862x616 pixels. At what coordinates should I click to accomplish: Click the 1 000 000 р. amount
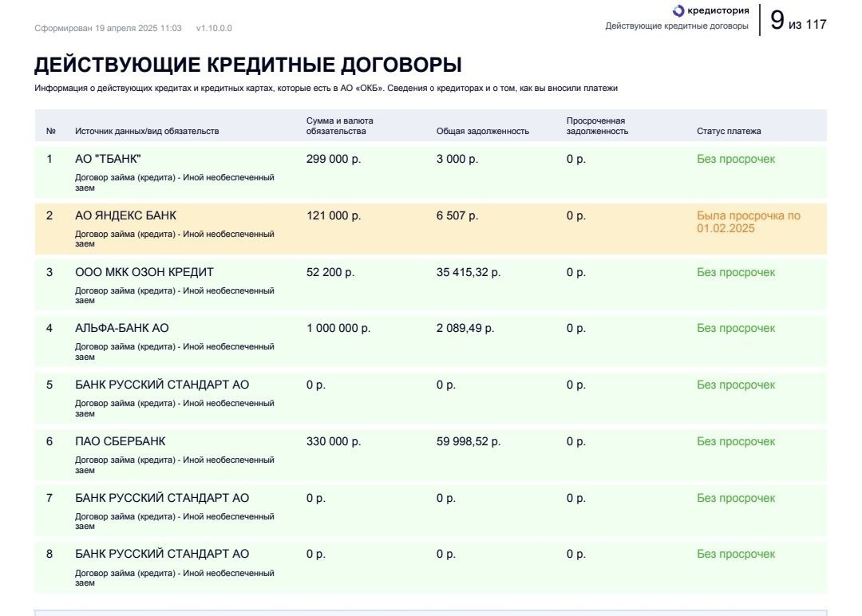pyautogui.click(x=338, y=328)
